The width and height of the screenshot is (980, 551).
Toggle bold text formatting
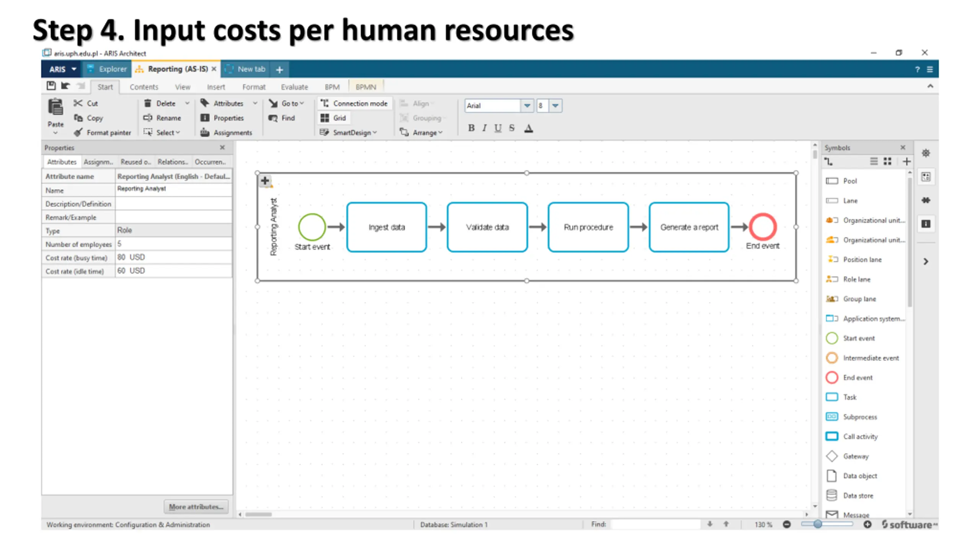pos(471,128)
